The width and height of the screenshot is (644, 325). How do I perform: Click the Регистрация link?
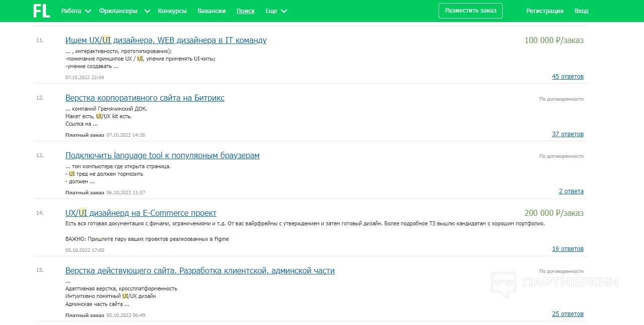[544, 11]
